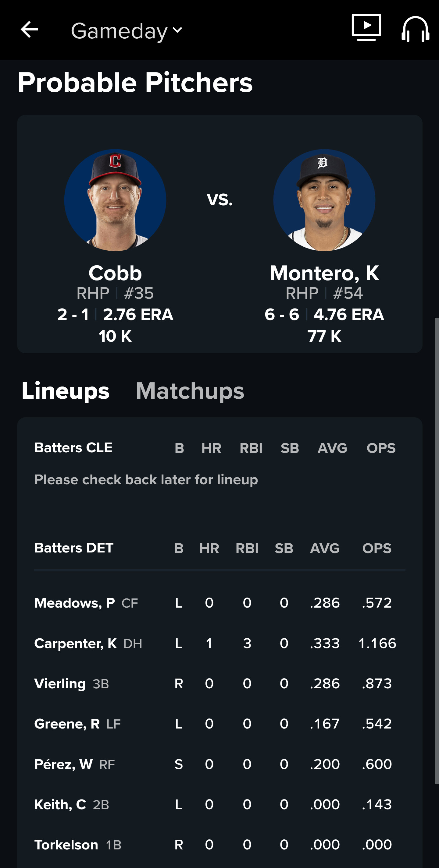439x868 pixels.
Task: Click the vertical scrollbar on right edge
Action: point(437,551)
